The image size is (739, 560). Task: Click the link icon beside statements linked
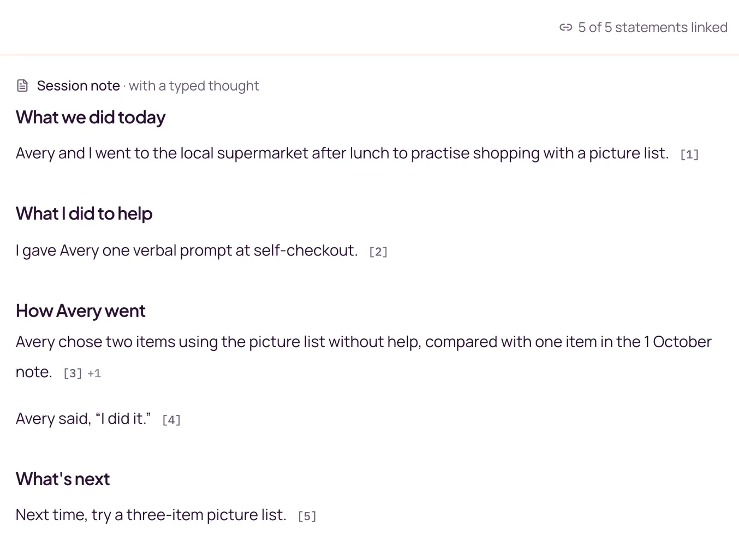(x=565, y=27)
